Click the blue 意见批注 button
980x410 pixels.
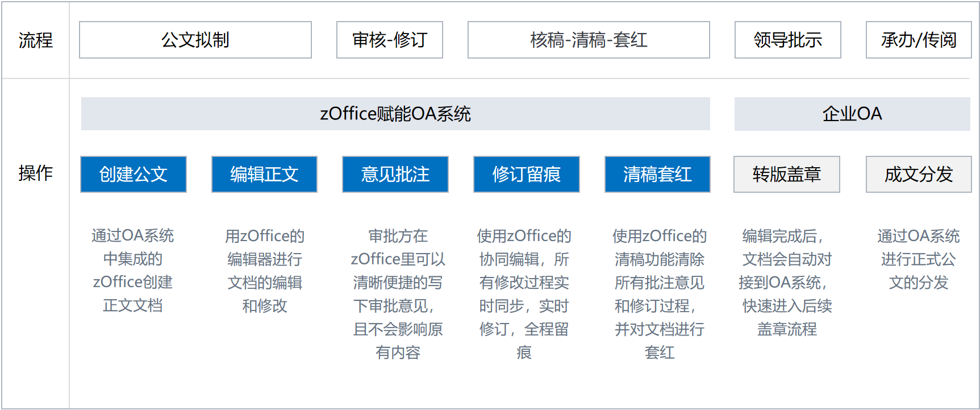coord(395,174)
